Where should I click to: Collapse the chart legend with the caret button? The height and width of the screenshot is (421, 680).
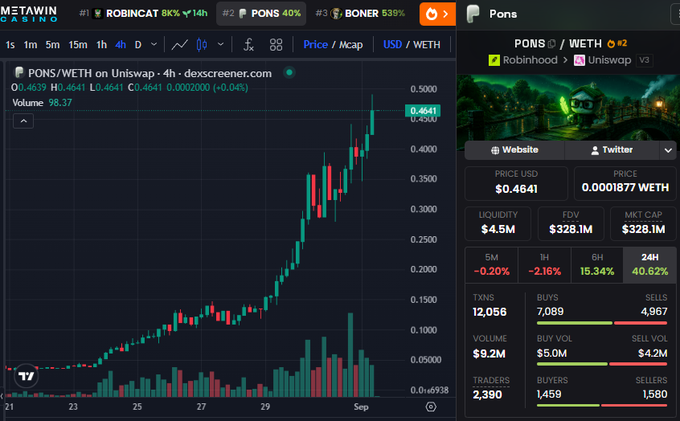pyautogui.click(x=23, y=121)
